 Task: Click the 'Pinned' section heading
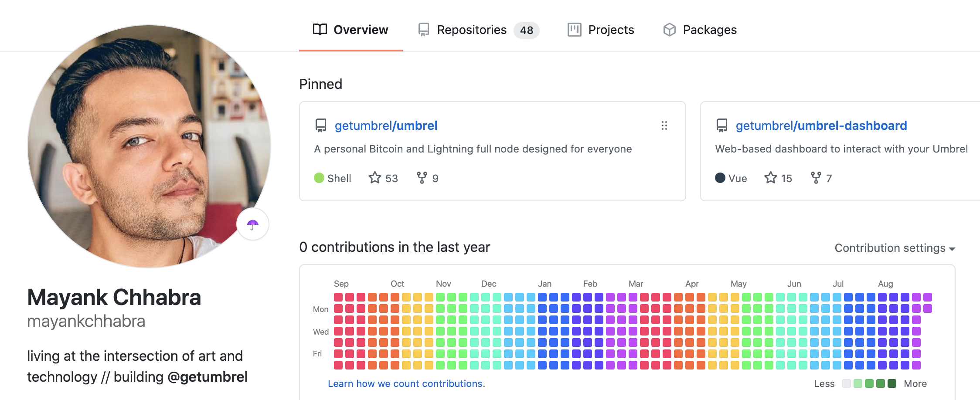[x=320, y=84]
